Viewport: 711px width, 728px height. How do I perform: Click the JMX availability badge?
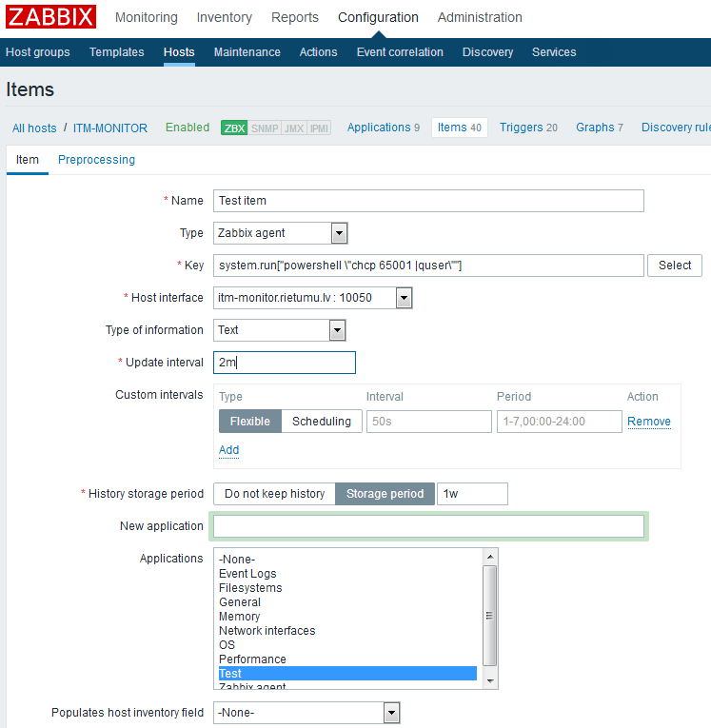pyautogui.click(x=294, y=128)
